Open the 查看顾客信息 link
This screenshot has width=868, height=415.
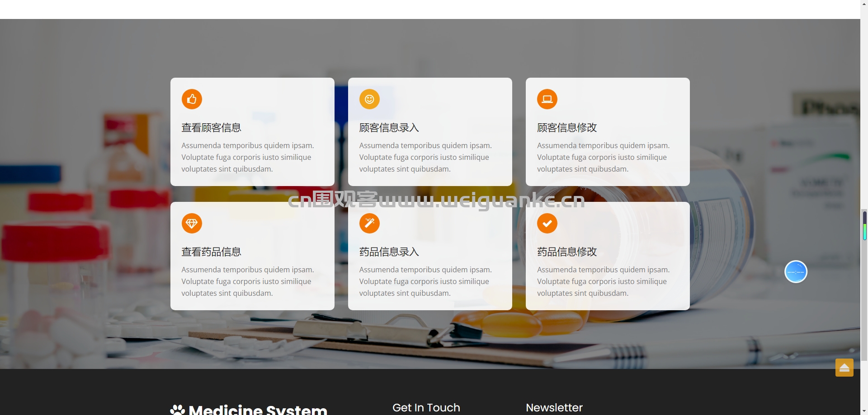(211, 128)
